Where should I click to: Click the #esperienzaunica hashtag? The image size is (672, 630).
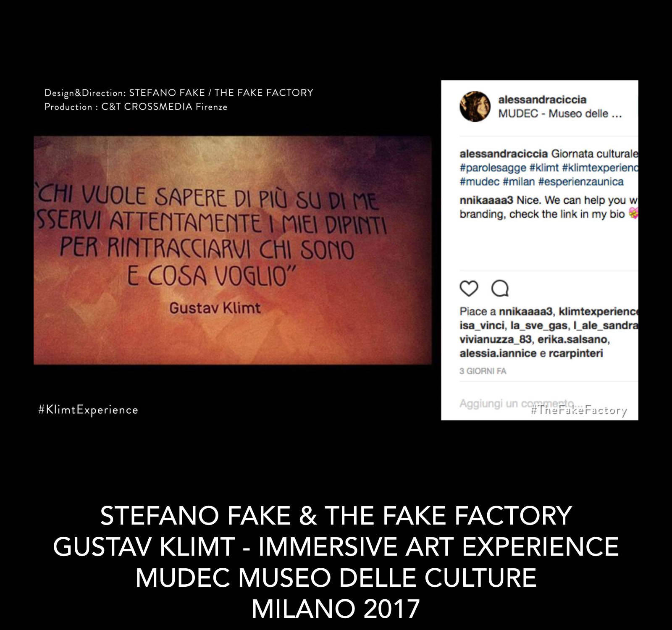581,181
